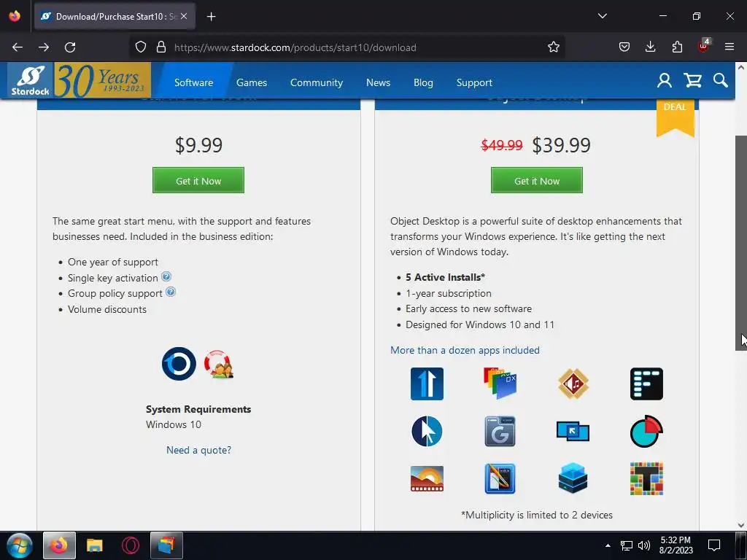
Task: Open the Blog menu item
Action: pyautogui.click(x=423, y=82)
